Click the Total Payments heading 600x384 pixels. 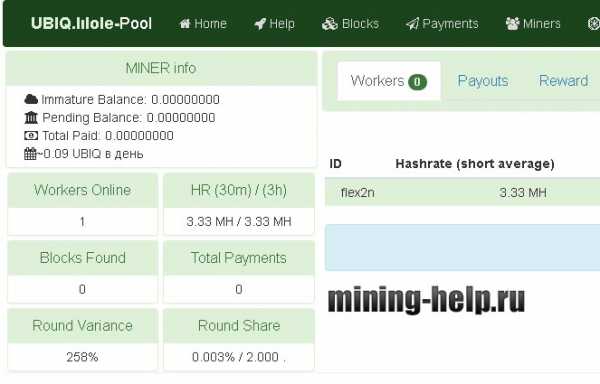tap(239, 258)
